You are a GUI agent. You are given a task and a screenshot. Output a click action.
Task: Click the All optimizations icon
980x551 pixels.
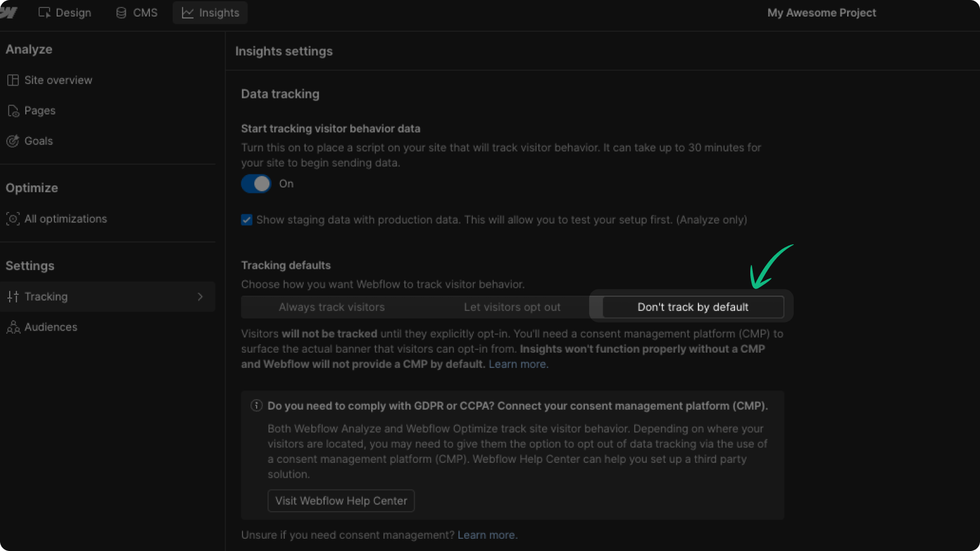(13, 219)
